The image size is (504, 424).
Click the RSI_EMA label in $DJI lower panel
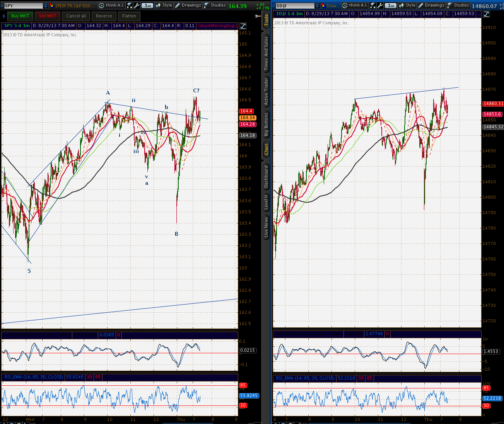tap(305, 378)
